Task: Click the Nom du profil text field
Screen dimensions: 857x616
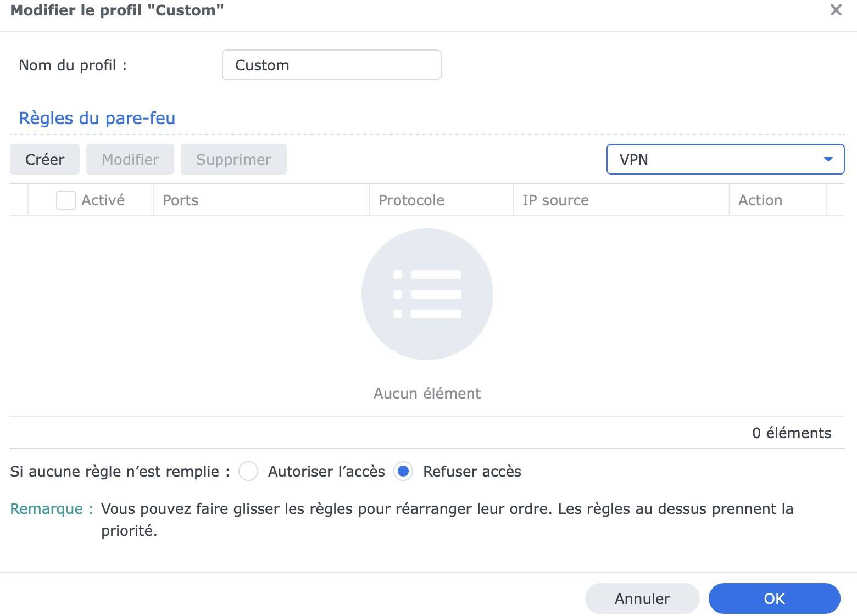Action: [331, 65]
